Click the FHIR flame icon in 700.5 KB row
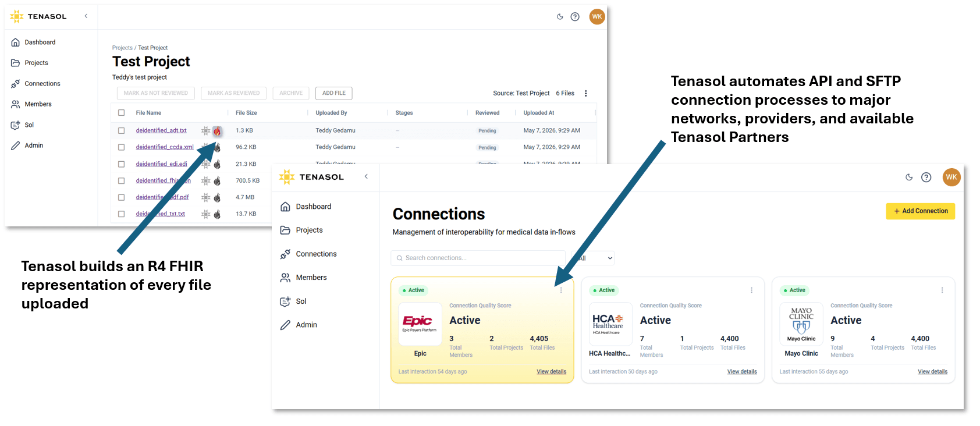The width and height of the screenshot is (980, 426). [x=217, y=181]
